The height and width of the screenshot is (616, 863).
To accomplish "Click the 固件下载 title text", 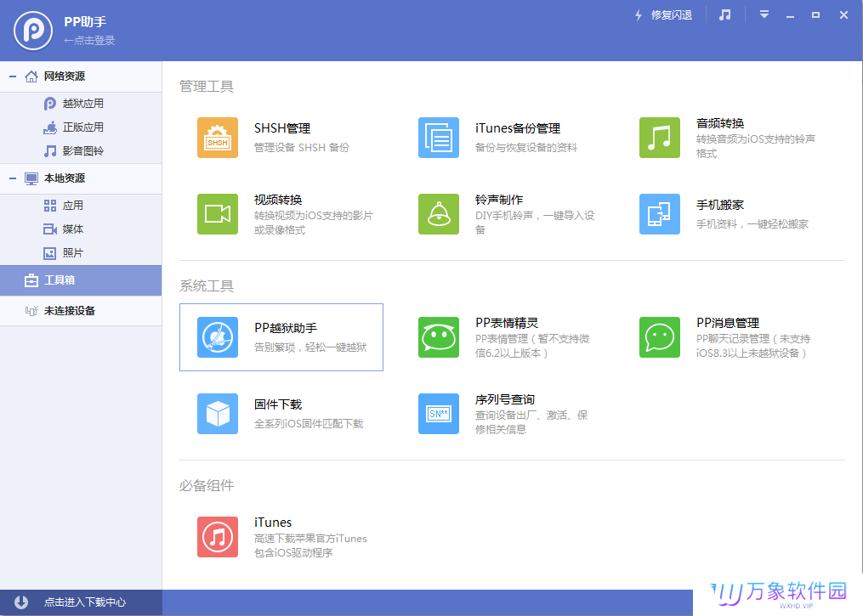I will tap(278, 404).
